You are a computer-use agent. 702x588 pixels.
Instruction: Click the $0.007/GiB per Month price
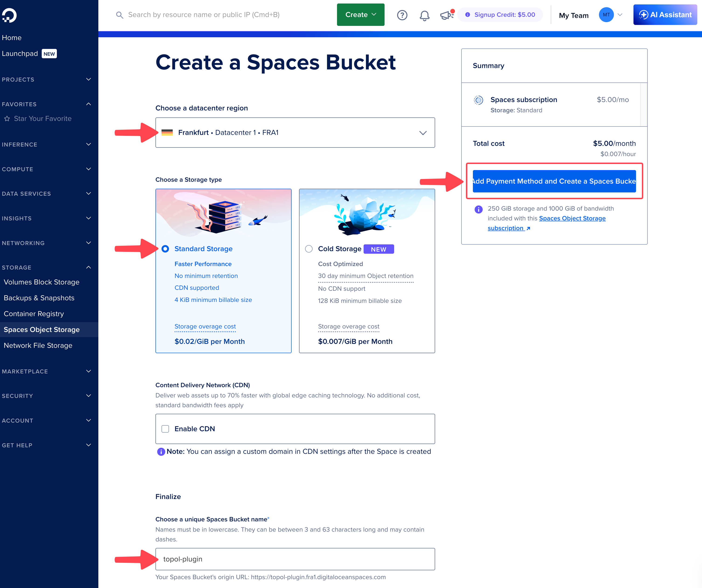pyautogui.click(x=355, y=342)
